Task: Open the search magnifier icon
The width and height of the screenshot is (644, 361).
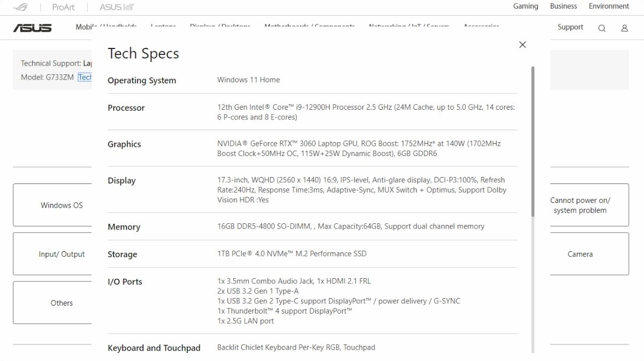Action: [601, 28]
